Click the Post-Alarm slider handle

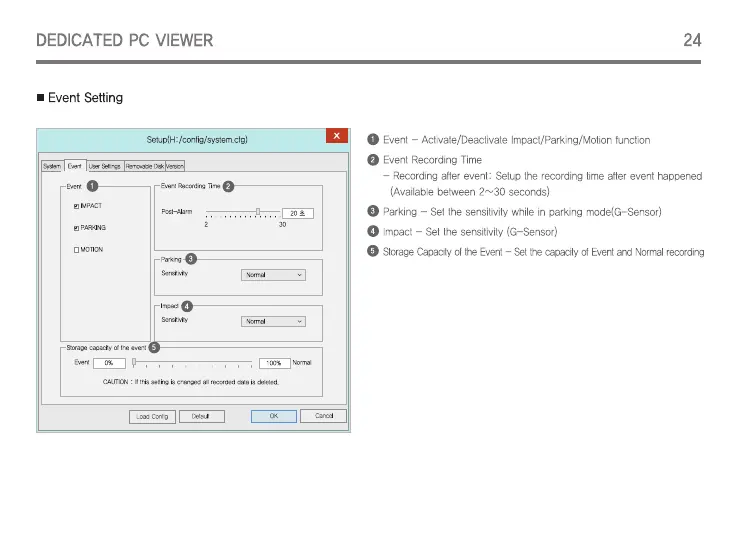[258, 212]
